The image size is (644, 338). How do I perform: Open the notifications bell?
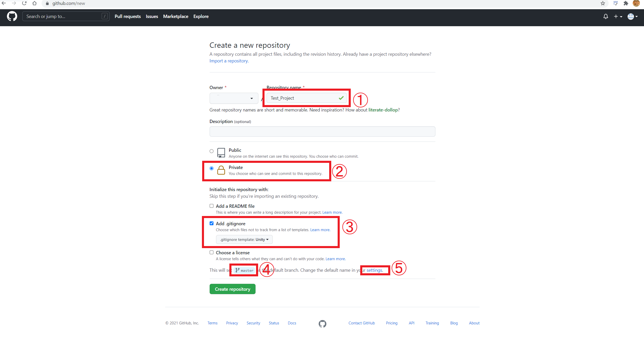pyautogui.click(x=606, y=16)
